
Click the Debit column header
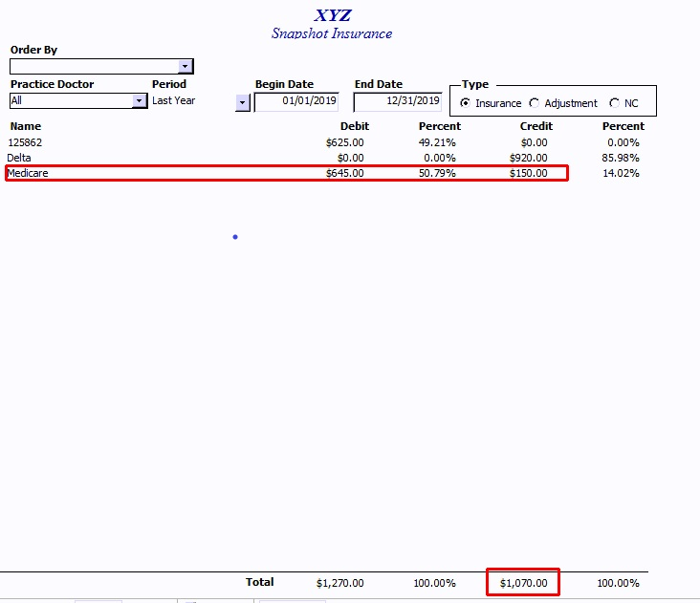354,126
